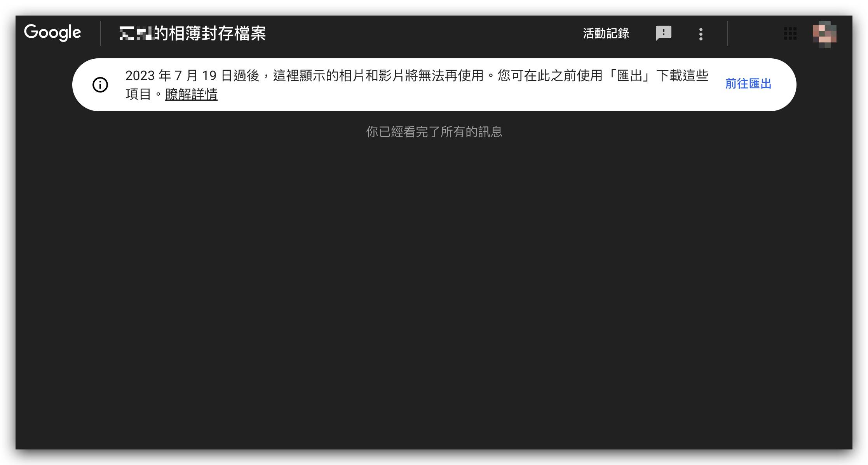Open the Google apps grid
868x465 pixels.
click(x=790, y=33)
